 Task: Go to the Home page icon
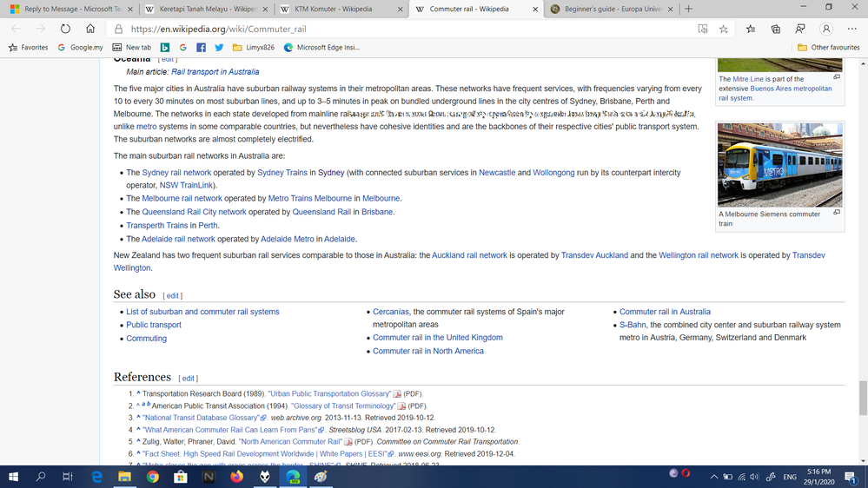click(90, 29)
